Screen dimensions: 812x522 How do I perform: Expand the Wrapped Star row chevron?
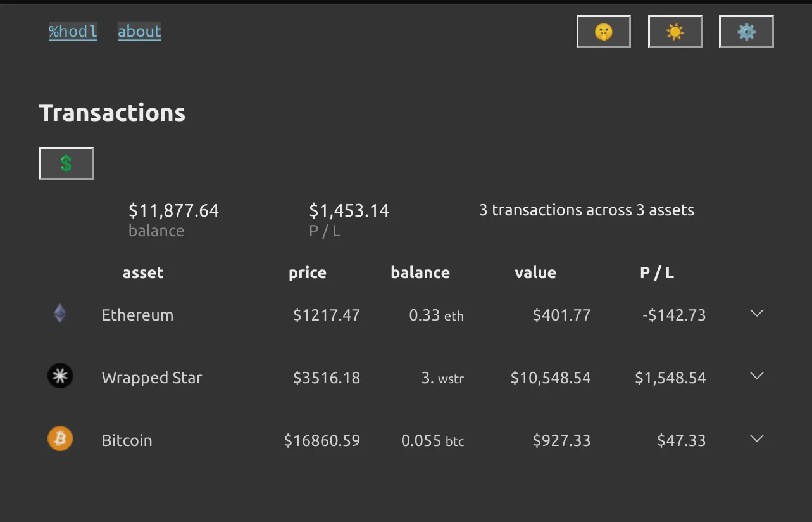[756, 376]
